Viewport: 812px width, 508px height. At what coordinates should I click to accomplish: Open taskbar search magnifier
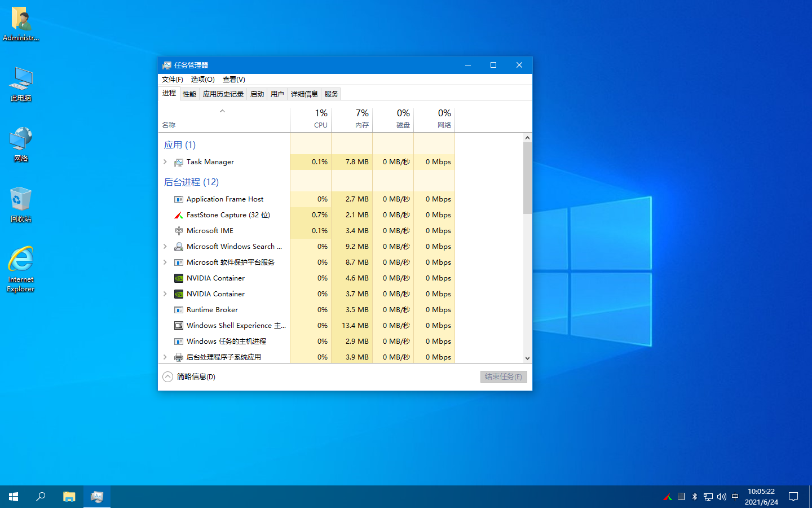41,497
